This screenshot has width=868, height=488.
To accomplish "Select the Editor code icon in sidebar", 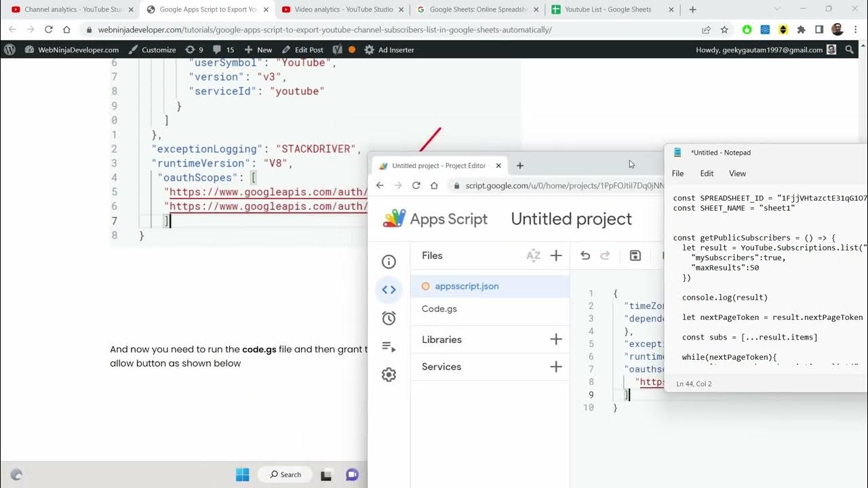I will (389, 290).
